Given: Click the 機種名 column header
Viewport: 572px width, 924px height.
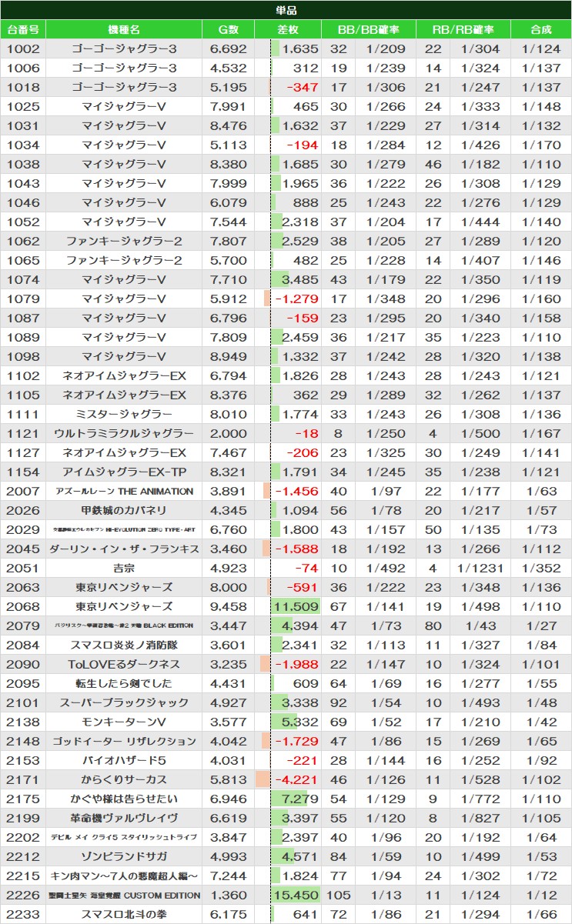Looking at the screenshot, I should 124,30.
